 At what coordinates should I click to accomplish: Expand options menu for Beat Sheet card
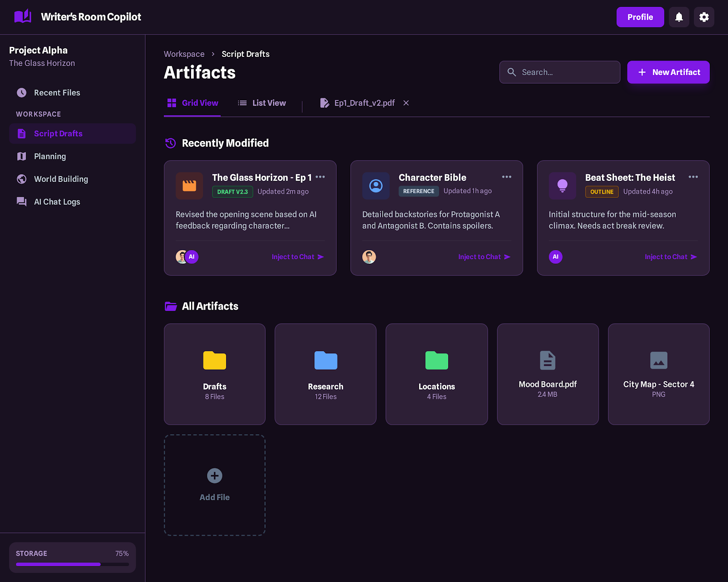(x=693, y=177)
